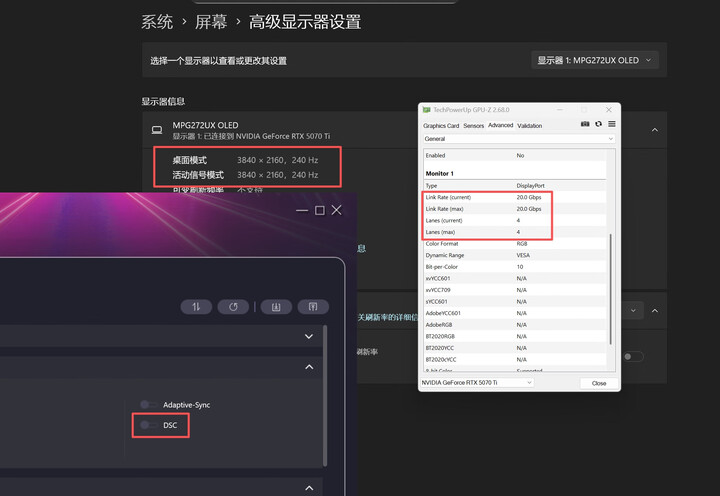Enable the Adaptive-Sync toggle
720x496 pixels.
point(148,405)
